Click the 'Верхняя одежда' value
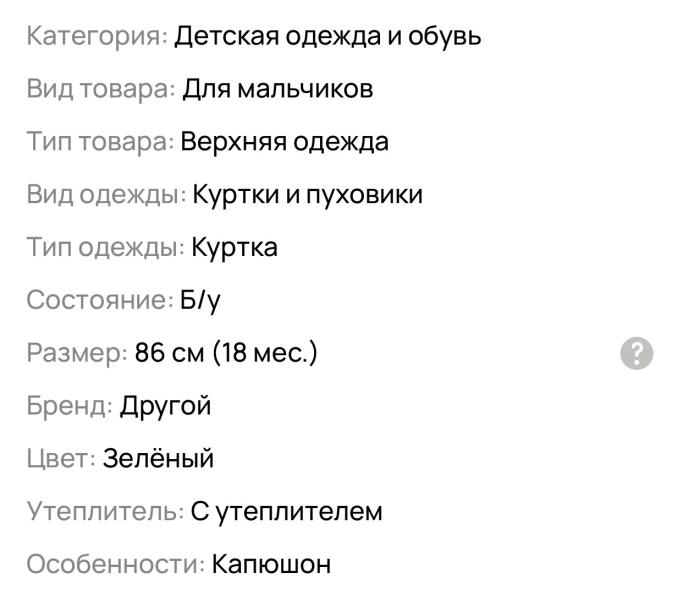 [x=284, y=142]
